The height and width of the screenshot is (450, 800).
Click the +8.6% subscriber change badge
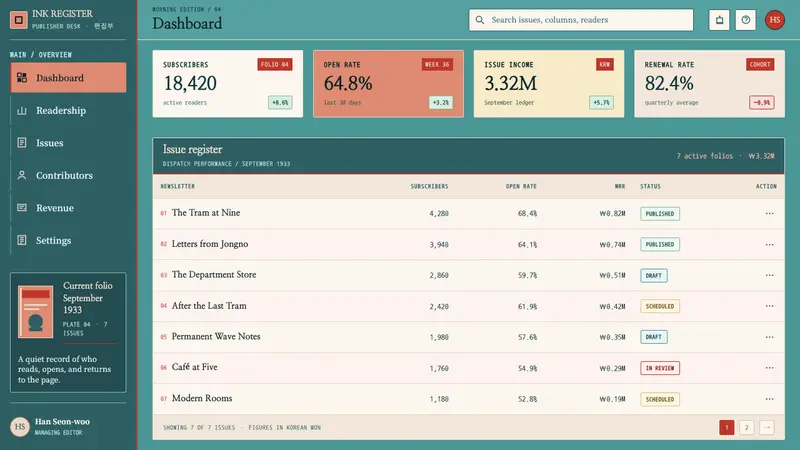click(x=280, y=103)
